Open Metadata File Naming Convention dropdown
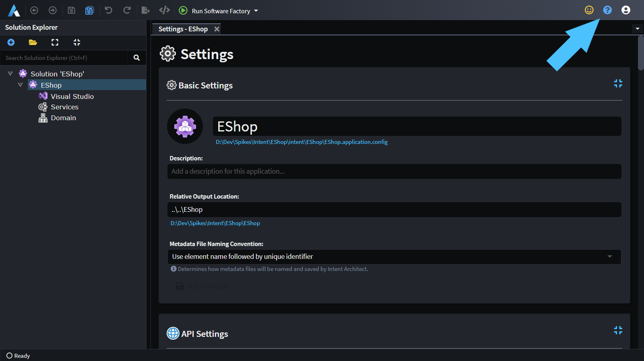Screen dimensions: 644x361 [x=394, y=256]
